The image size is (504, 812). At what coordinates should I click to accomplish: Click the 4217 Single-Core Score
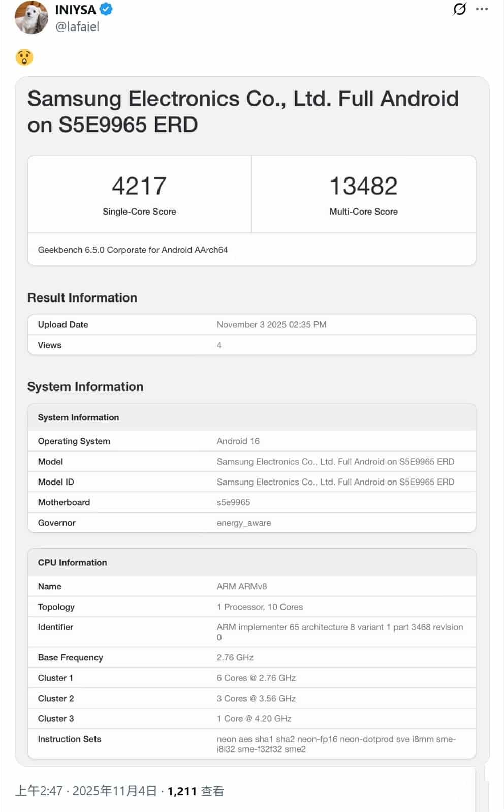139,186
